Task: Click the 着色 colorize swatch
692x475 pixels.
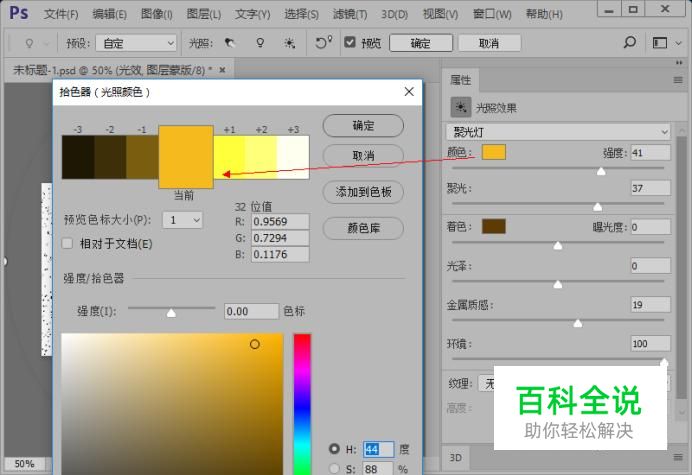Action: (494, 226)
